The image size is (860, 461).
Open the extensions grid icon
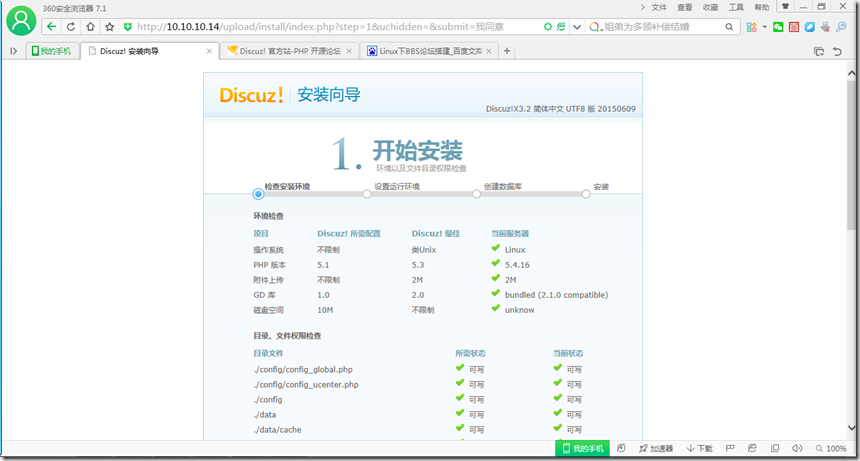[x=751, y=26]
